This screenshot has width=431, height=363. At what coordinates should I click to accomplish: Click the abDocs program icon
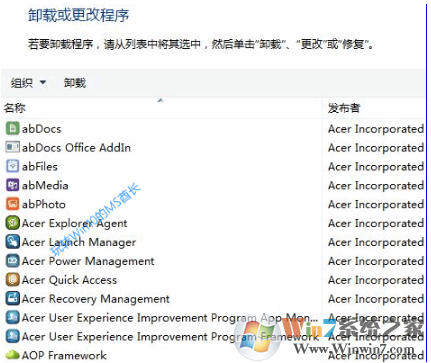12,129
